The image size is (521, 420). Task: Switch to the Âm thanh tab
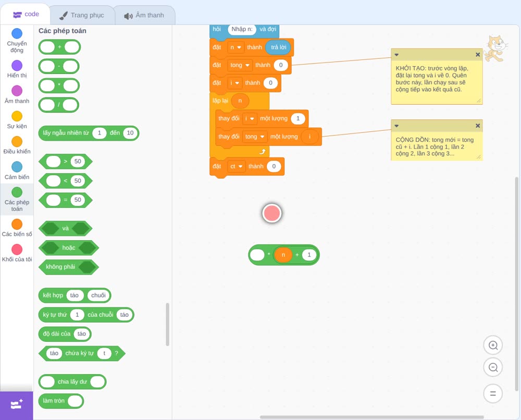coord(144,15)
